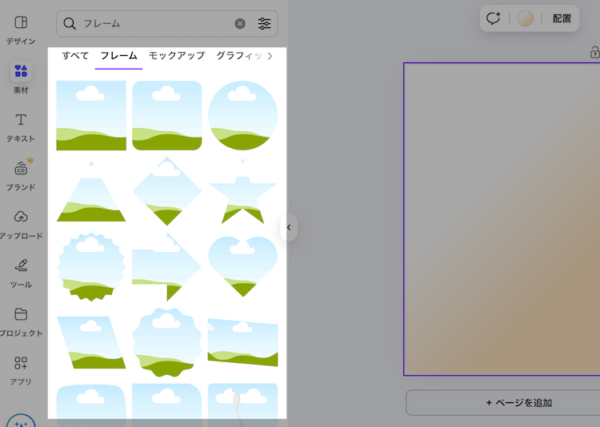Open the テキスト (Text) sidebar tool
This screenshot has height=427, width=600.
[x=21, y=127]
